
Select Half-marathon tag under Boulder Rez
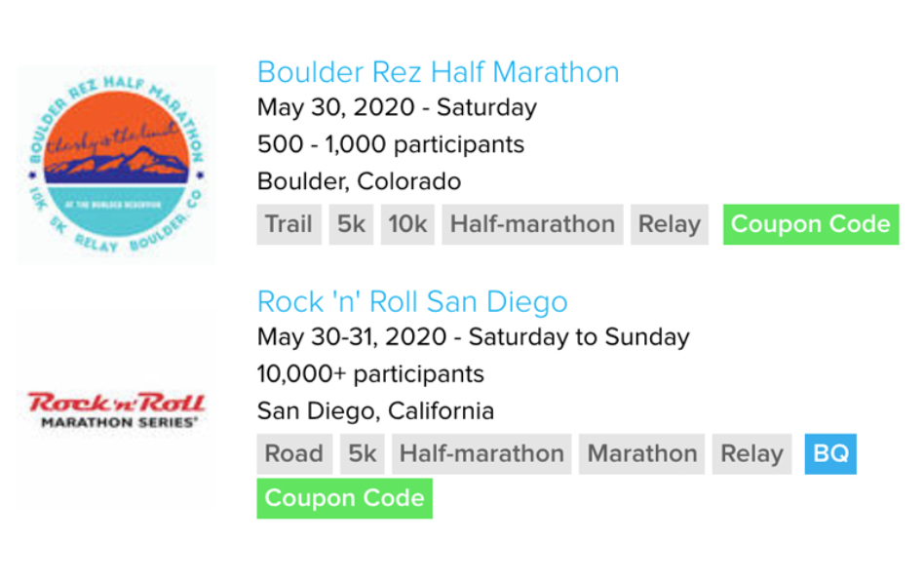[532, 224]
